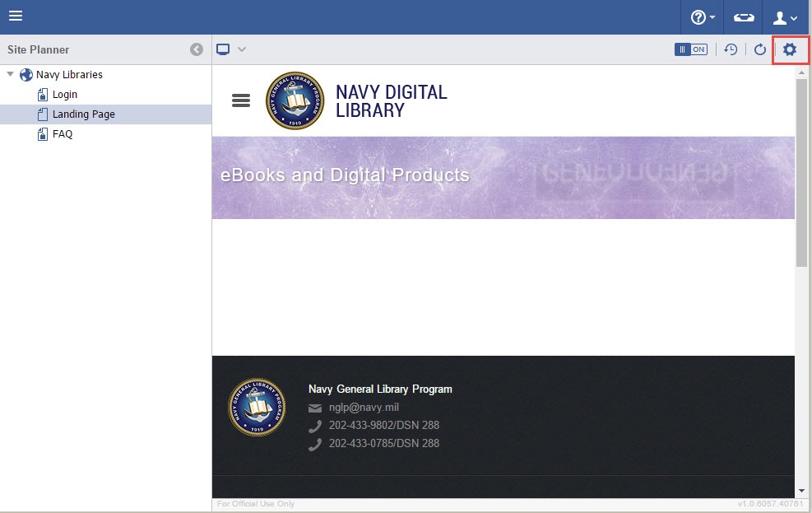Viewport: 812px width, 513px height.
Task: Select the FAQ page
Action: [63, 134]
